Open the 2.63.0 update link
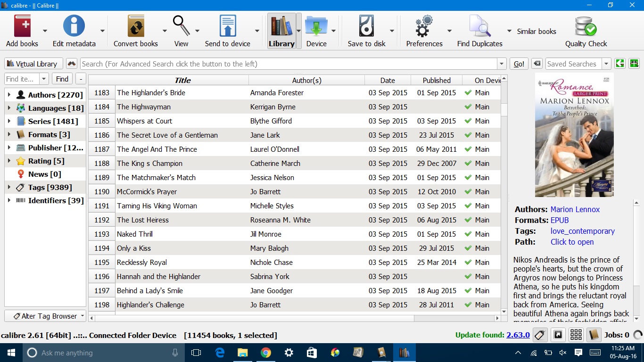 coord(518,335)
